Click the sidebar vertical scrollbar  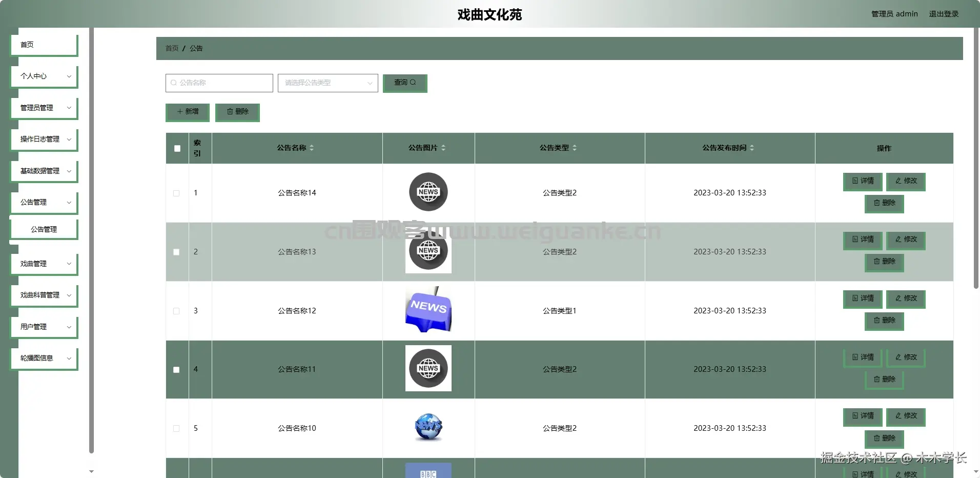(x=91, y=241)
